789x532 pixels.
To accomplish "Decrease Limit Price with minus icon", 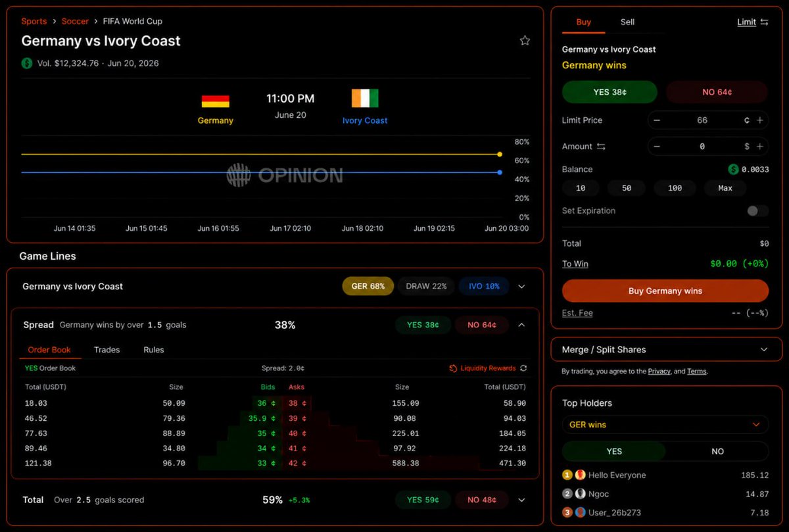I will 657,120.
